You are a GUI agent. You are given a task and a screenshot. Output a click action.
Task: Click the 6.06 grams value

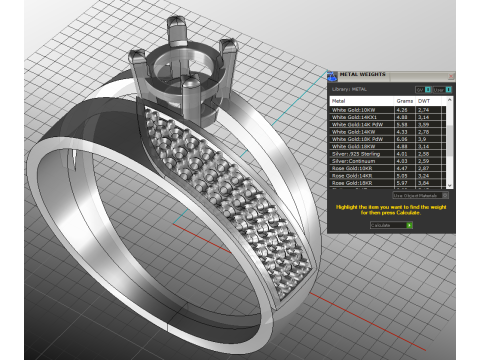402,139
